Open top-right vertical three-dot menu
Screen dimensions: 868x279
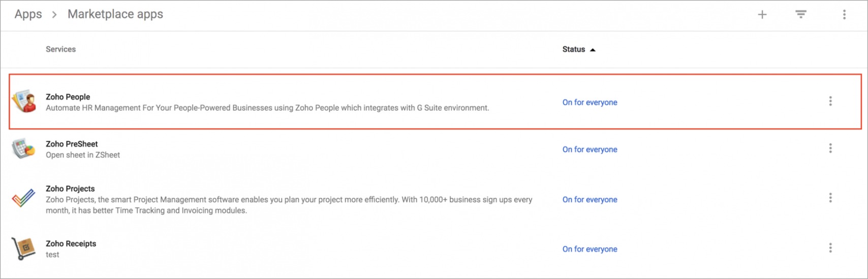click(844, 15)
